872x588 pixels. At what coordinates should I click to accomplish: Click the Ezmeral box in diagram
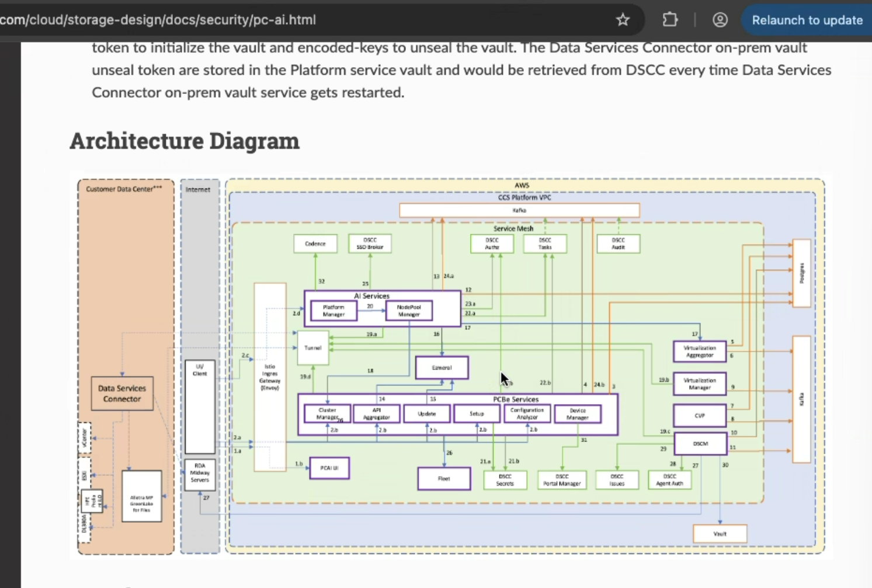(x=442, y=368)
